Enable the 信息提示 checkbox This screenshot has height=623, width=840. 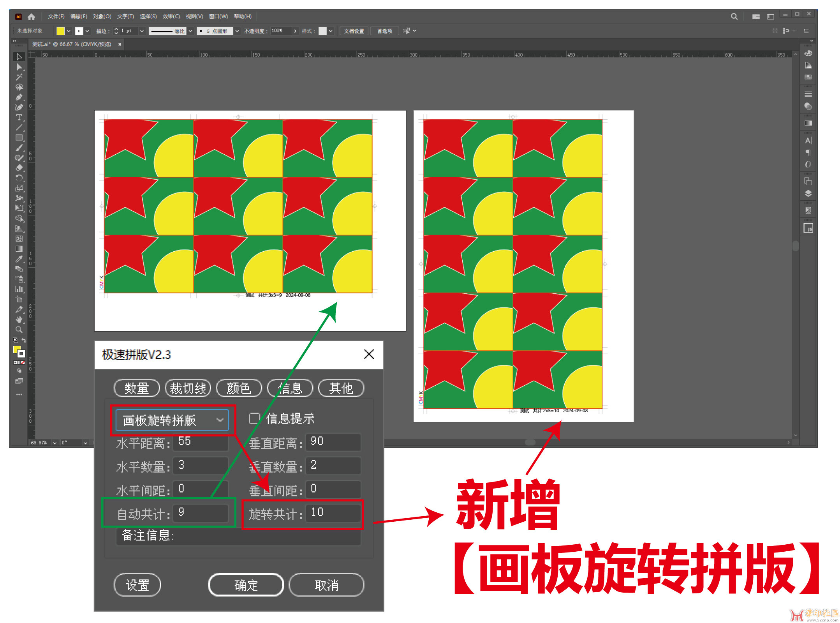tap(254, 418)
